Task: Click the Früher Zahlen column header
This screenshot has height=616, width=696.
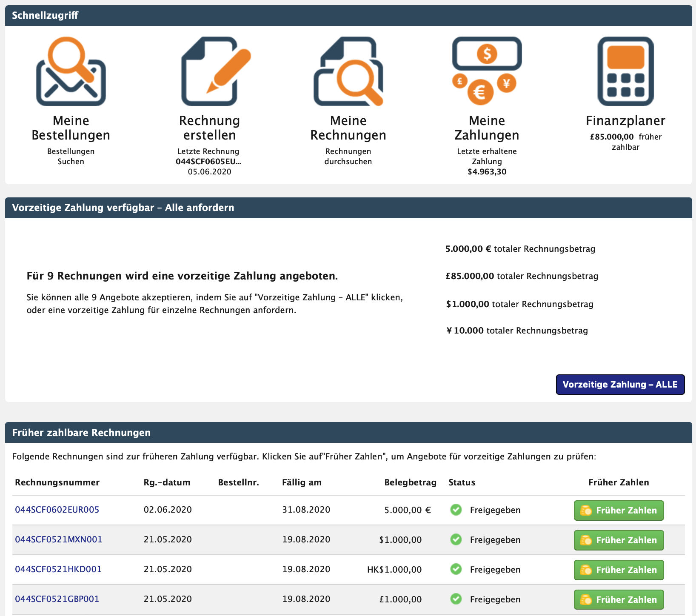Action: click(619, 482)
